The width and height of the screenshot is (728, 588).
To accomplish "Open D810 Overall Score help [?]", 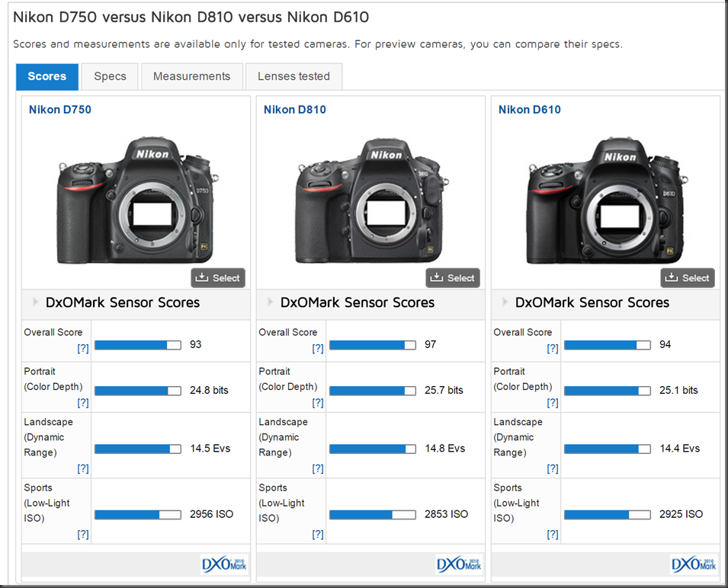I will 318,348.
